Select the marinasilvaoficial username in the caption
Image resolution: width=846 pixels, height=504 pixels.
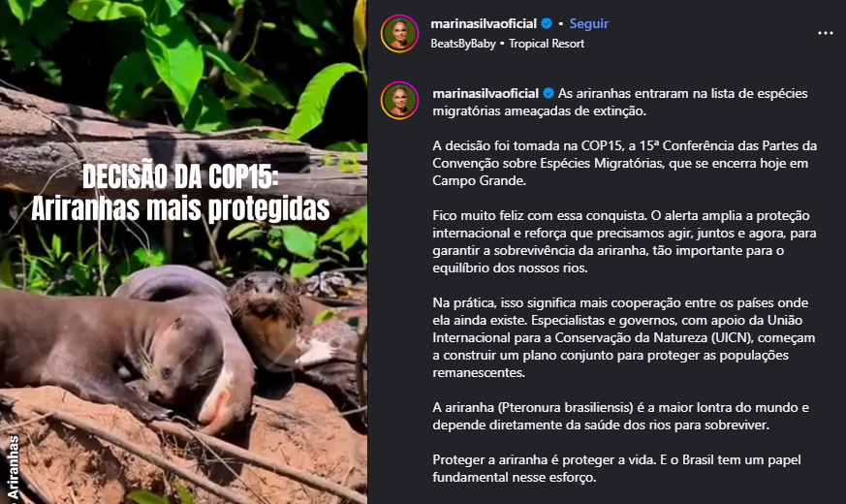(486, 93)
